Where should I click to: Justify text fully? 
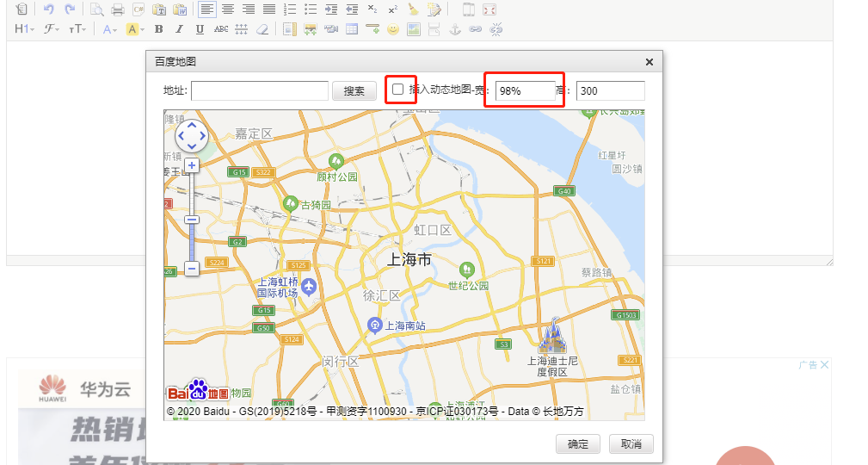point(269,9)
